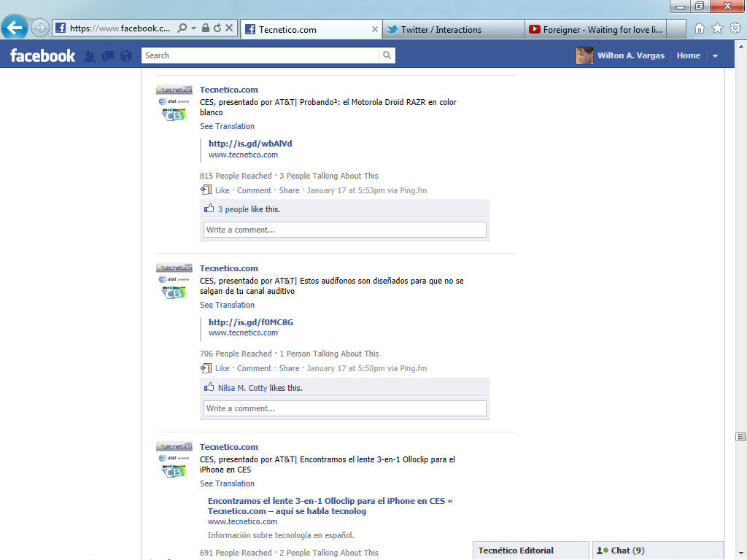The width and height of the screenshot is (747, 560).
Task: Open the address bar autocomplete dropdown arrow
Action: 193,28
